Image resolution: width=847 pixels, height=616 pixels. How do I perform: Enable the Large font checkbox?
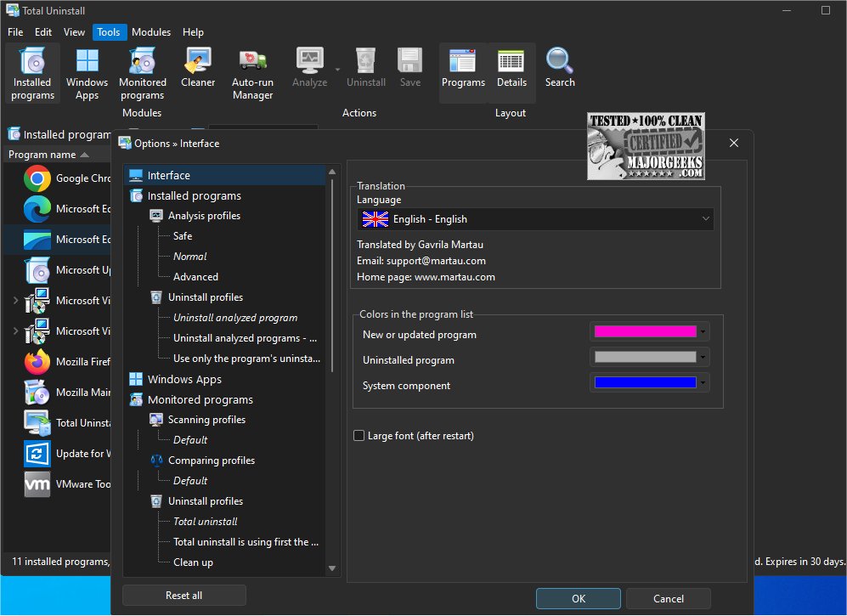click(x=359, y=436)
